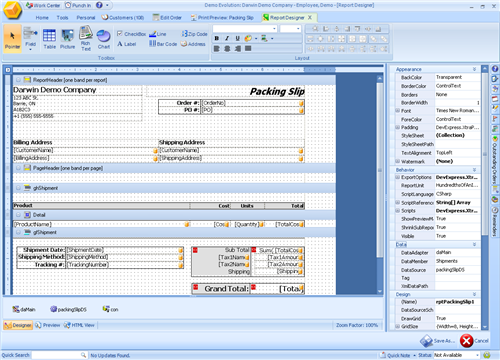This screenshot has width=500, height=360.
Task: Choose the Bar Code tool
Action: click(163, 44)
